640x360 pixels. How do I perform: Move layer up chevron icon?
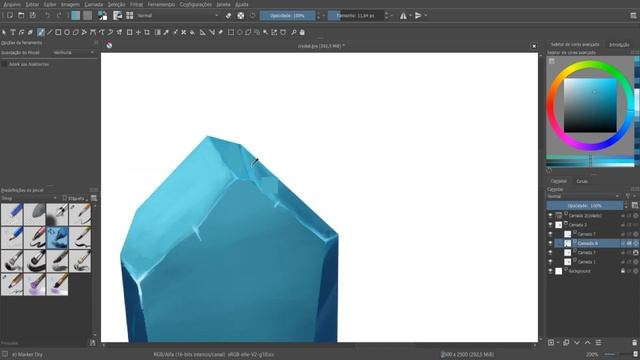587,342
